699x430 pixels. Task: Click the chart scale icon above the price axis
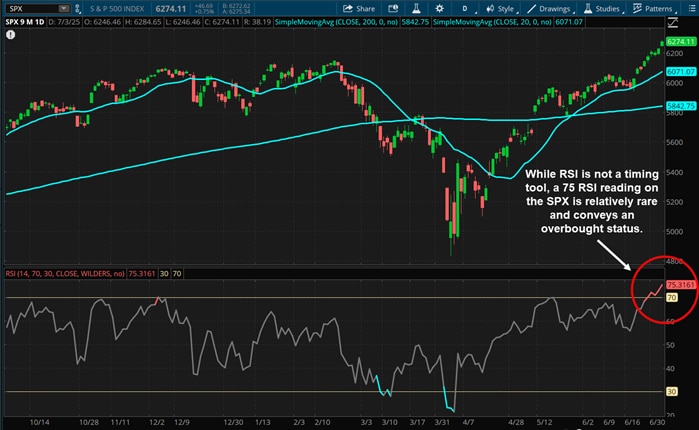pyautogui.click(x=673, y=22)
